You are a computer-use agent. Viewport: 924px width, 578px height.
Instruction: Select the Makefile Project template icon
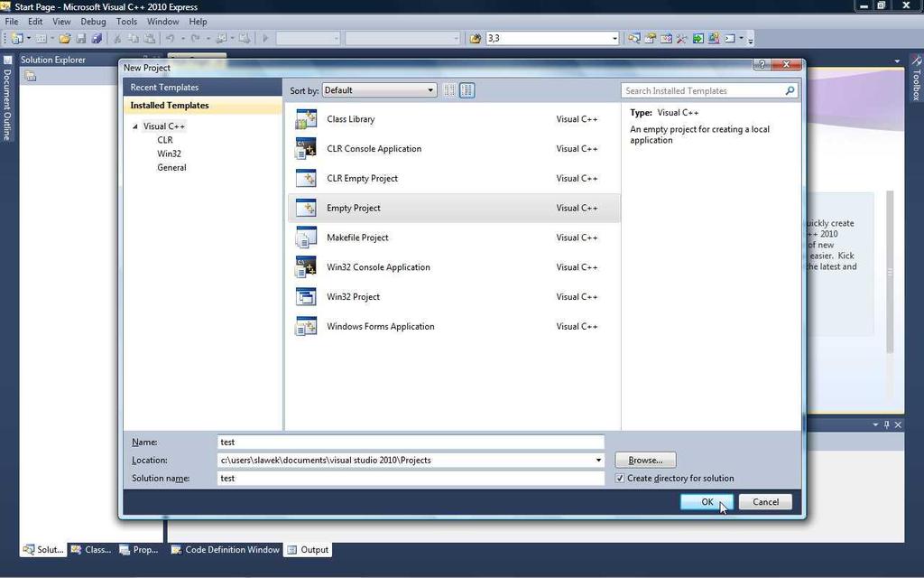(x=306, y=238)
